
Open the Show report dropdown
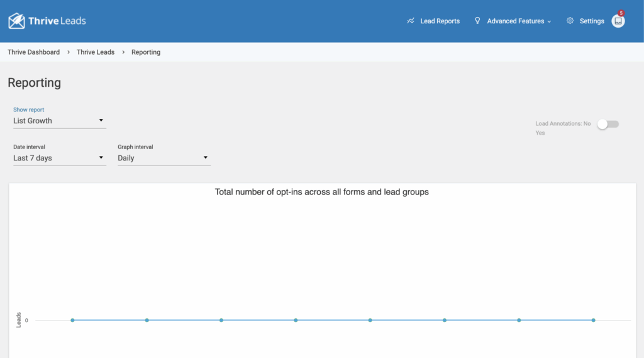pos(59,121)
